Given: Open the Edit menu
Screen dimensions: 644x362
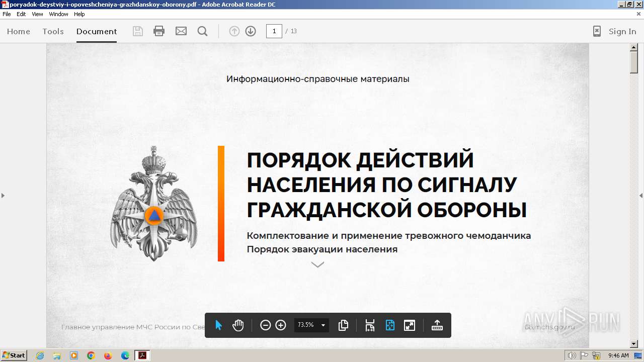Looking at the screenshot, I should tap(21, 14).
